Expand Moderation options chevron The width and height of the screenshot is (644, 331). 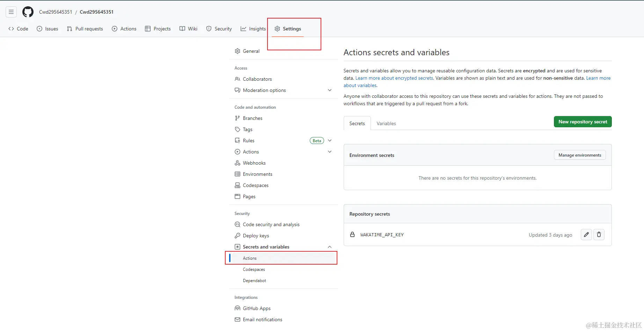330,90
